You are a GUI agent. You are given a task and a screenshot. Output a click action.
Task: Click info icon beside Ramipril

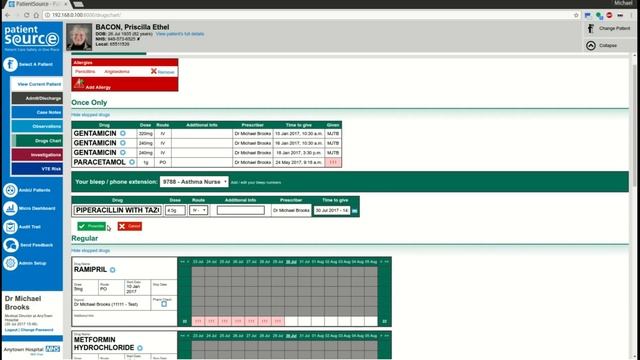coord(113,270)
